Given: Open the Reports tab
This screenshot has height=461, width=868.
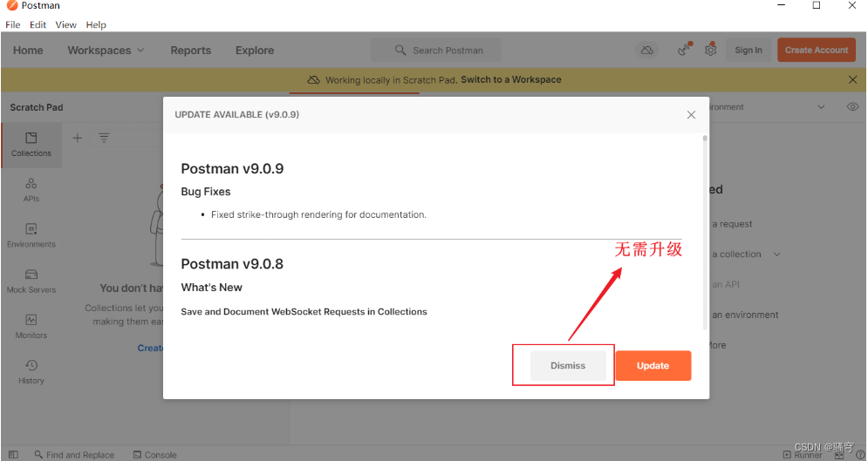Looking at the screenshot, I should tap(190, 51).
